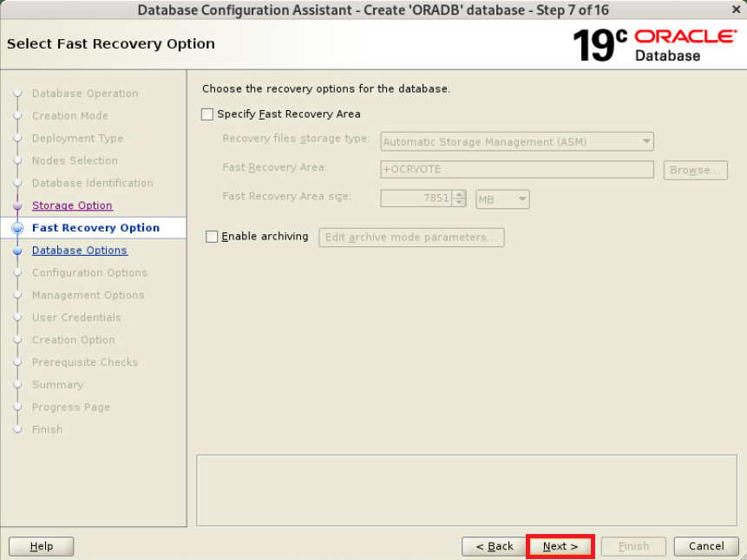Click the Fast Recovery Area size field
This screenshot has width=747, height=560.
pyautogui.click(x=416, y=199)
